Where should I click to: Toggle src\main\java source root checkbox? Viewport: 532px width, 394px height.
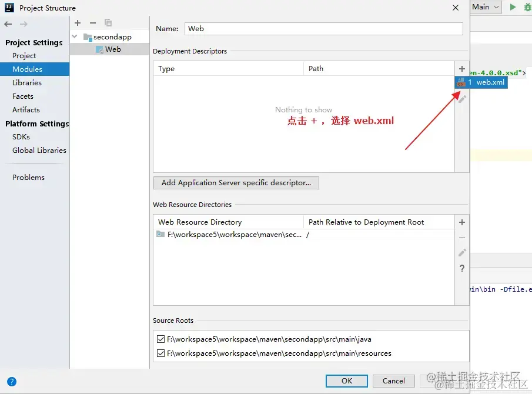coord(161,339)
